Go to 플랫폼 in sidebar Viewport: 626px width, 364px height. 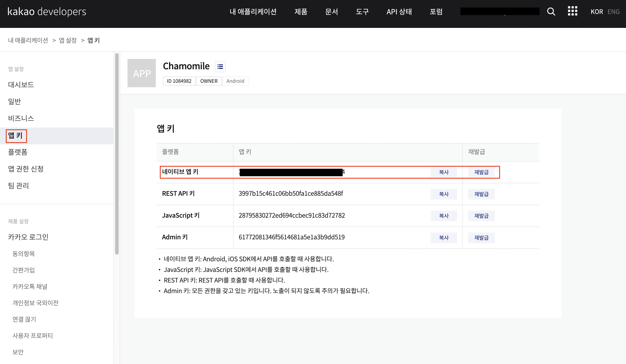(x=18, y=152)
